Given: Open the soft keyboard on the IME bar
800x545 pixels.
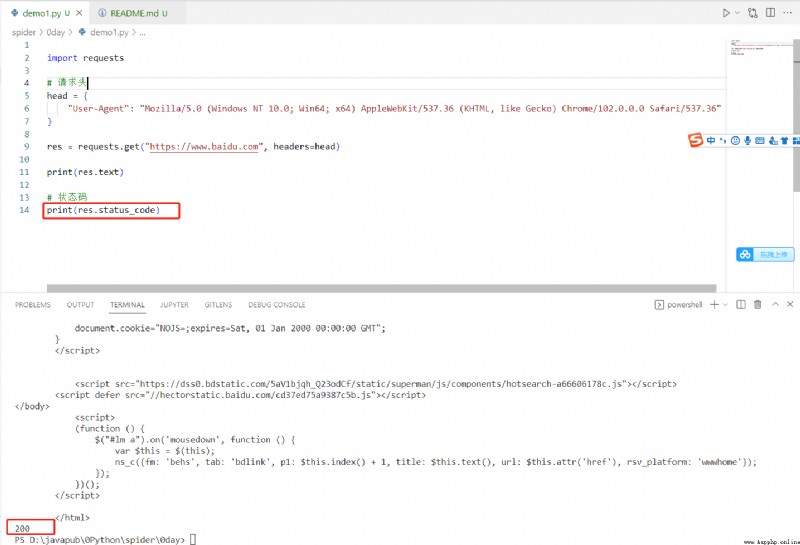Looking at the screenshot, I should click(x=760, y=140).
